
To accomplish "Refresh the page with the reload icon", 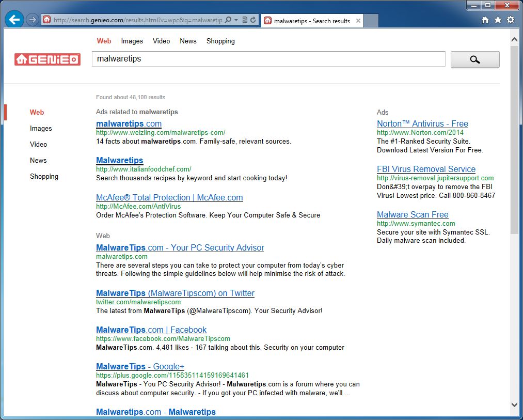I will [253, 20].
